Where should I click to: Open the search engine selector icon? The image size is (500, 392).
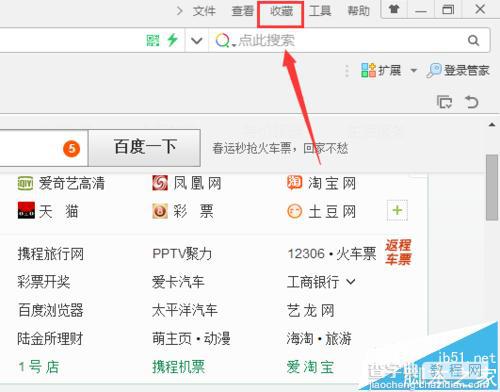point(223,41)
